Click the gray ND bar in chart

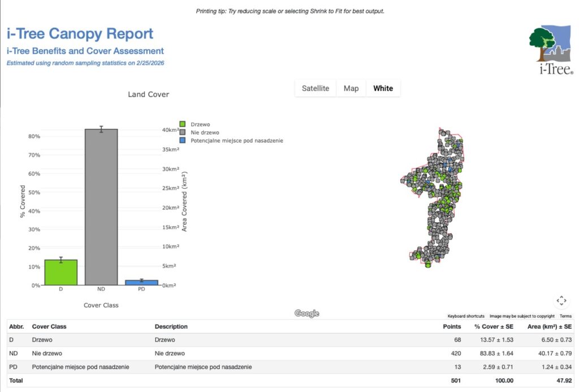[x=101, y=207]
